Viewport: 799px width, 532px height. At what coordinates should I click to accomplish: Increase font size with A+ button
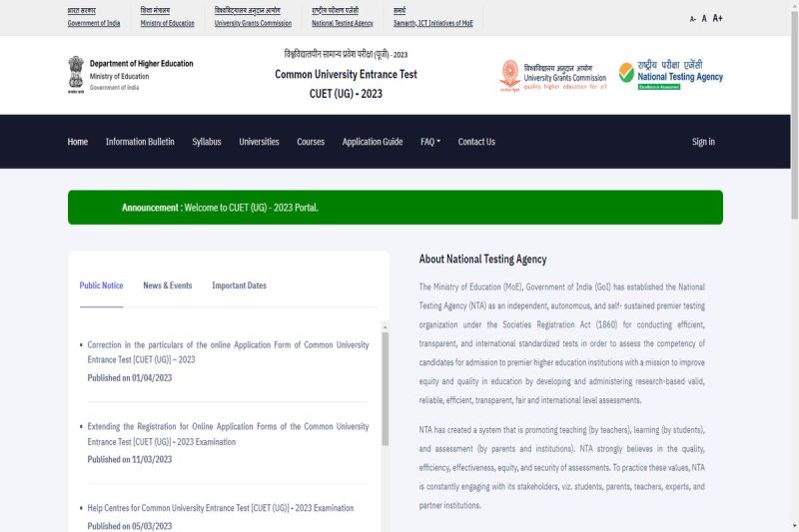pos(717,18)
